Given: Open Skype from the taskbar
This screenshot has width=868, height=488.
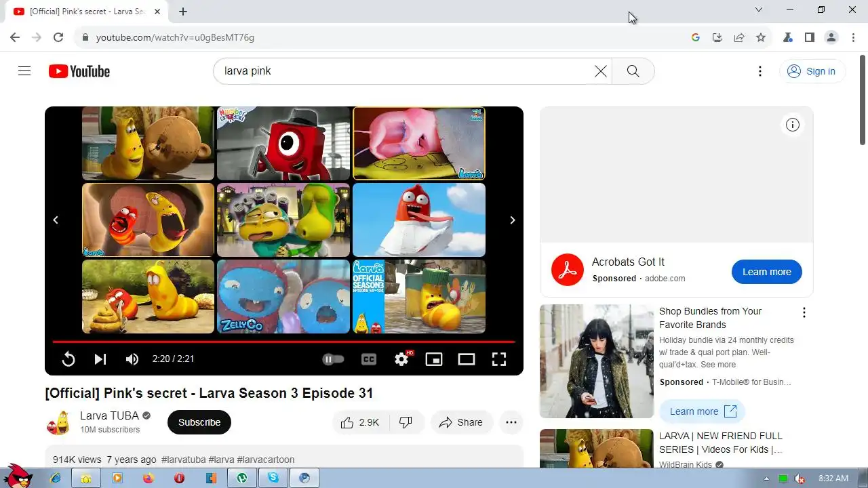Looking at the screenshot, I should pos(273,478).
